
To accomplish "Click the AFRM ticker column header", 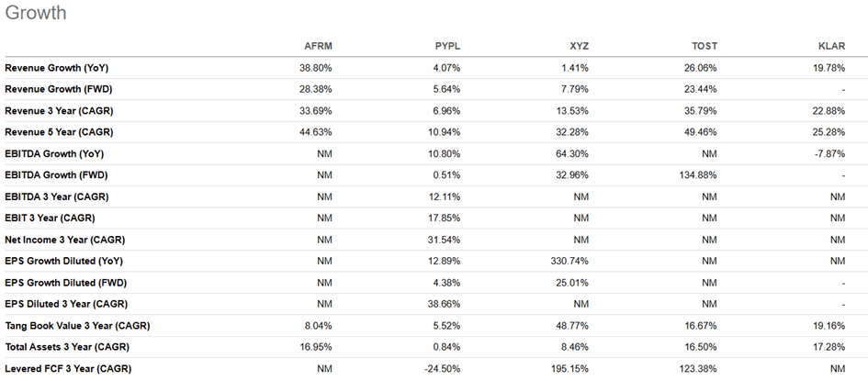I will coord(317,47).
